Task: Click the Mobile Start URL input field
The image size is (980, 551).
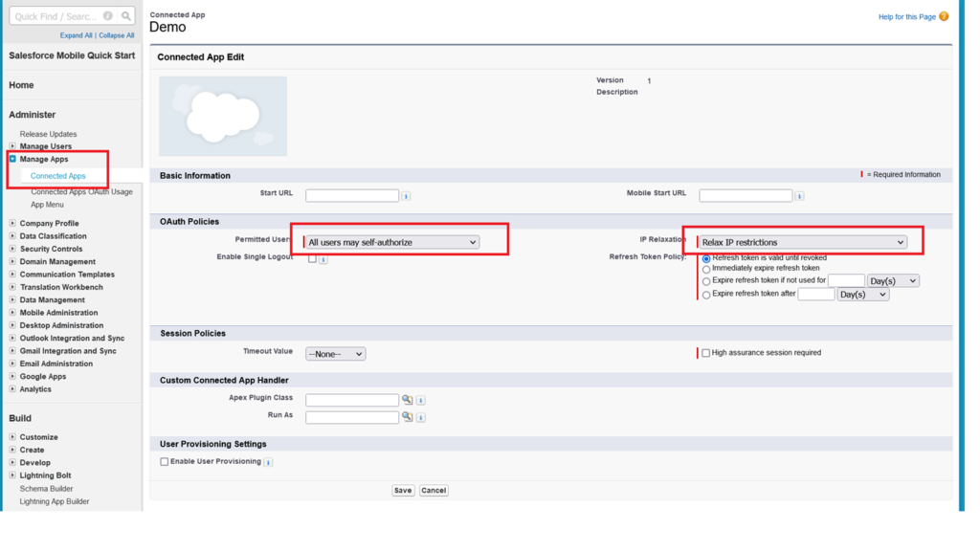Action: pos(746,195)
